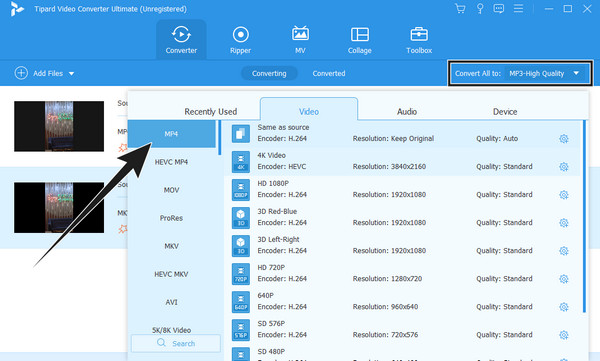The height and width of the screenshot is (361, 600).
Task: Switch to the Audio tab
Action: [407, 111]
